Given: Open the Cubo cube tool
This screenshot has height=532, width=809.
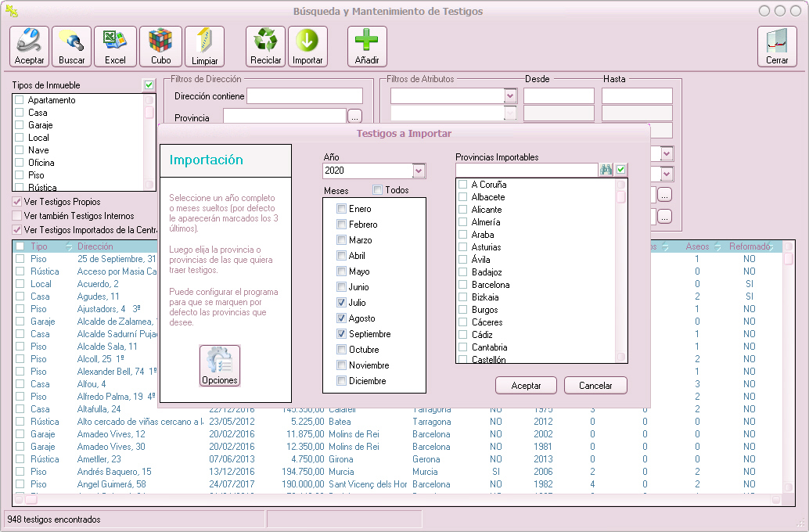Looking at the screenshot, I should tap(160, 46).
